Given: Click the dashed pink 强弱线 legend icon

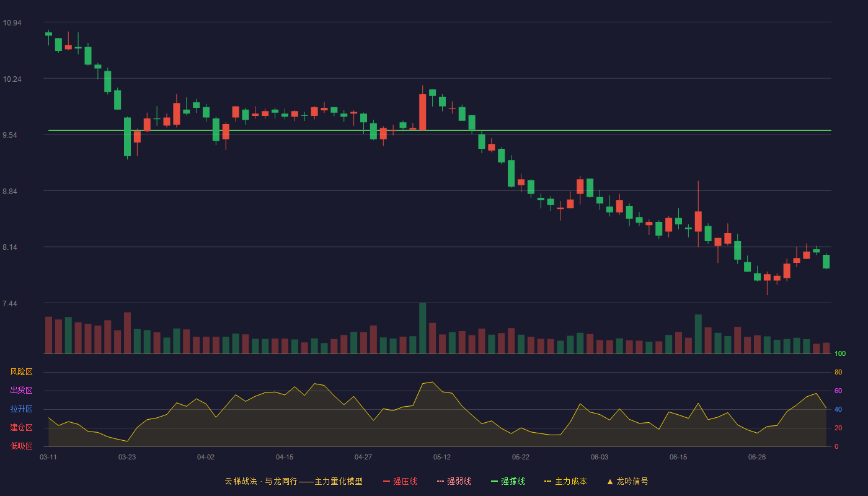Looking at the screenshot, I should tap(440, 481).
